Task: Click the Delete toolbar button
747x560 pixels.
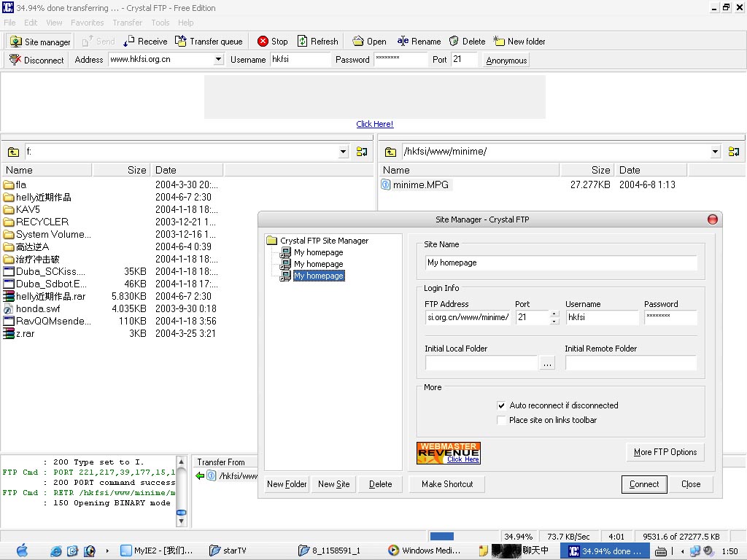Action: [x=468, y=42]
